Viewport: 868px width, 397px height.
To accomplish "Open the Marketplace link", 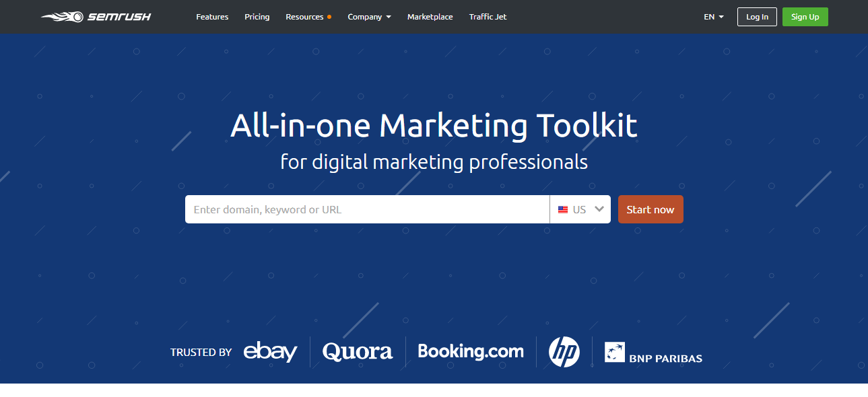I will (x=430, y=17).
